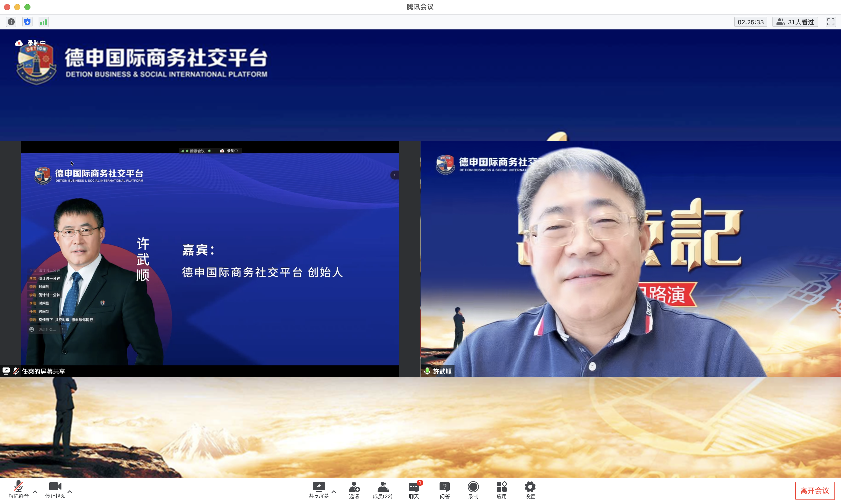Screen dimensions: 841x504
Task: Open the 成员(22) participants list
Action: click(383, 490)
